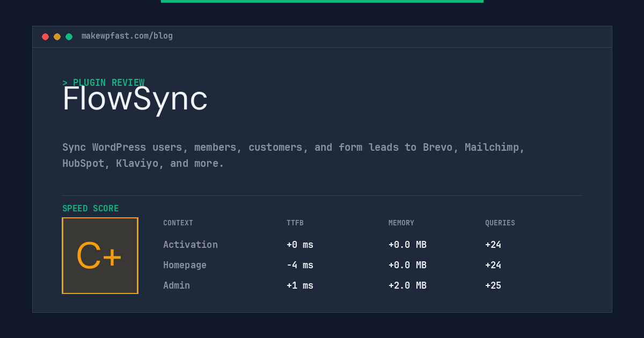
Task: Select the Activation row label
Action: click(x=191, y=245)
